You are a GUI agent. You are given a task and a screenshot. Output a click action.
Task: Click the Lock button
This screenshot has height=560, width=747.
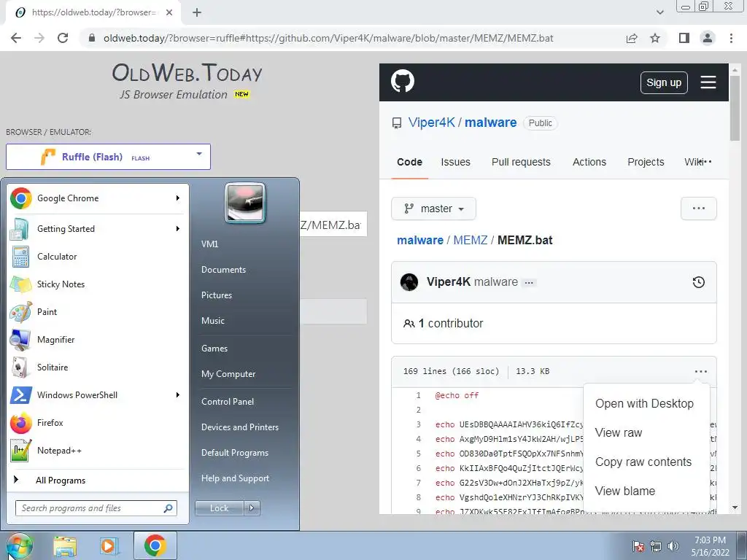click(x=219, y=508)
